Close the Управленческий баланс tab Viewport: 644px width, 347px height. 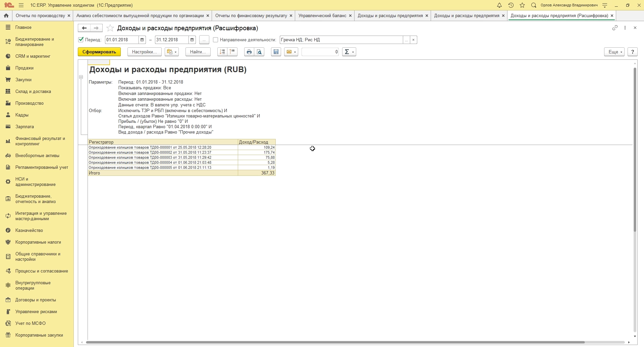coord(351,16)
